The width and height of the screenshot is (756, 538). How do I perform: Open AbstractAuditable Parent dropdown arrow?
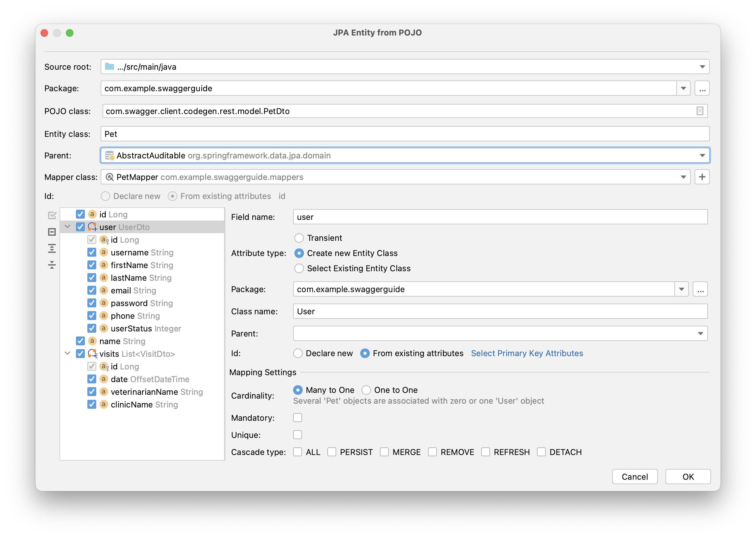click(702, 155)
